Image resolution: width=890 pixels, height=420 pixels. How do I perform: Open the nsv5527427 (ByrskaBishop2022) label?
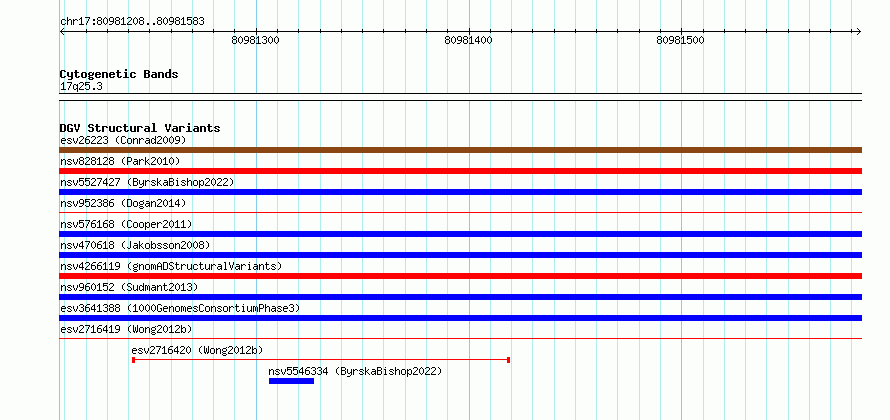[147, 182]
